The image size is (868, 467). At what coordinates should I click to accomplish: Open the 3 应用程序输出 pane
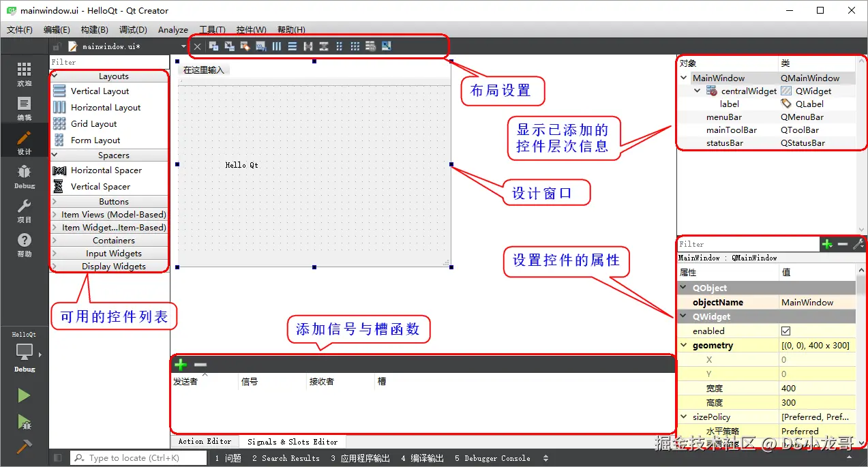tap(361, 458)
